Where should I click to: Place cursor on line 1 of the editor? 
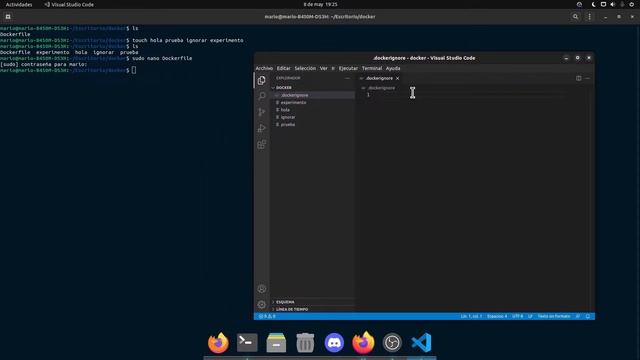469,95
